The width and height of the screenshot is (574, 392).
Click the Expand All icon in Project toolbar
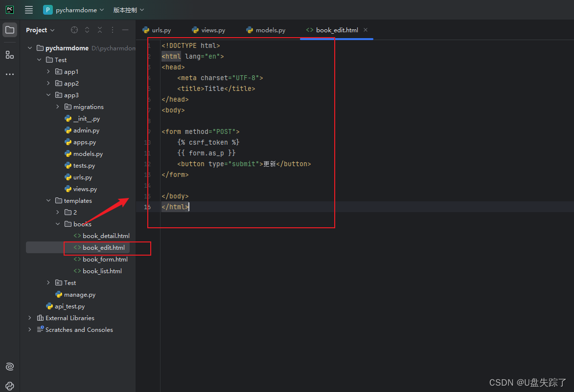click(87, 30)
